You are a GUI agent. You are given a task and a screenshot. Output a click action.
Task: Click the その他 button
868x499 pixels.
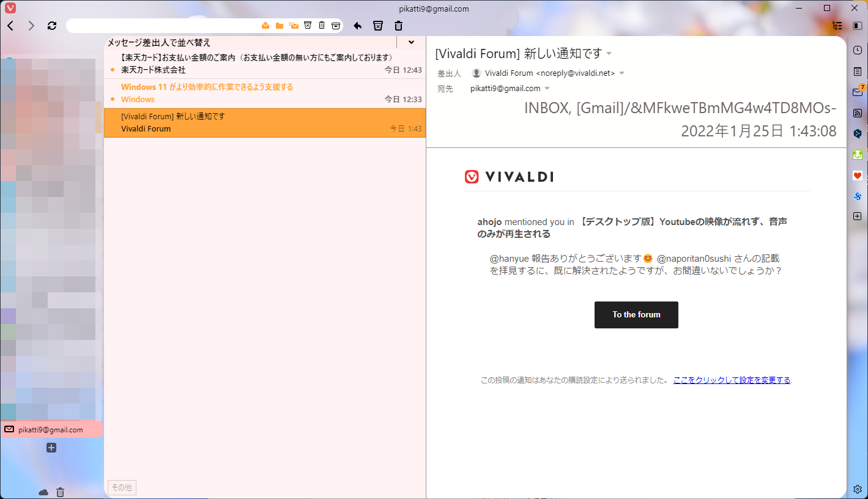[122, 487]
